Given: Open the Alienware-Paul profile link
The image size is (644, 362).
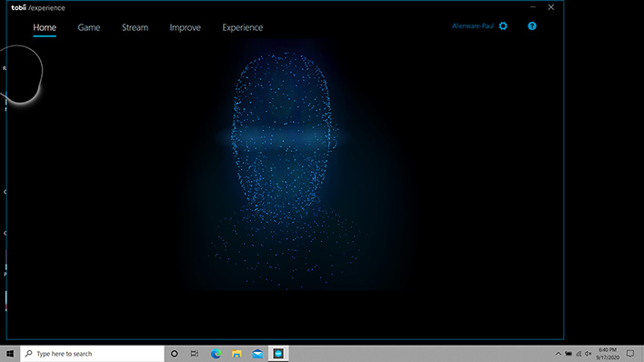Looking at the screenshot, I should [x=473, y=25].
